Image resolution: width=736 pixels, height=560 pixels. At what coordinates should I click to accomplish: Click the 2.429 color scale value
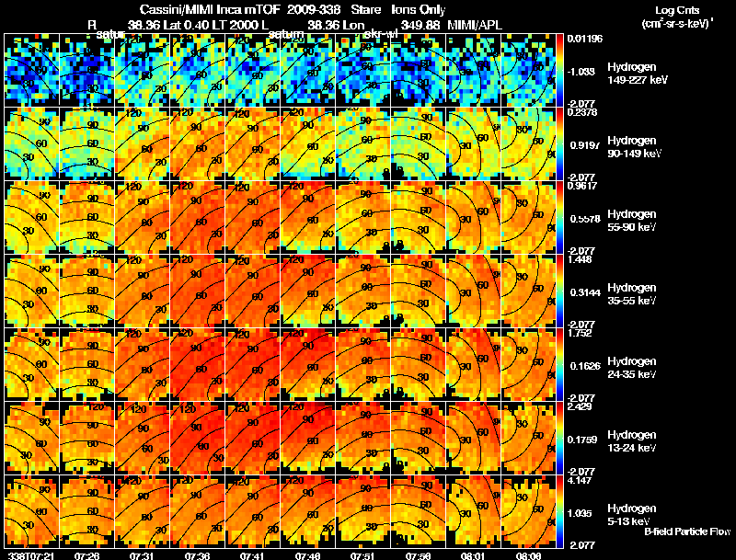point(581,406)
